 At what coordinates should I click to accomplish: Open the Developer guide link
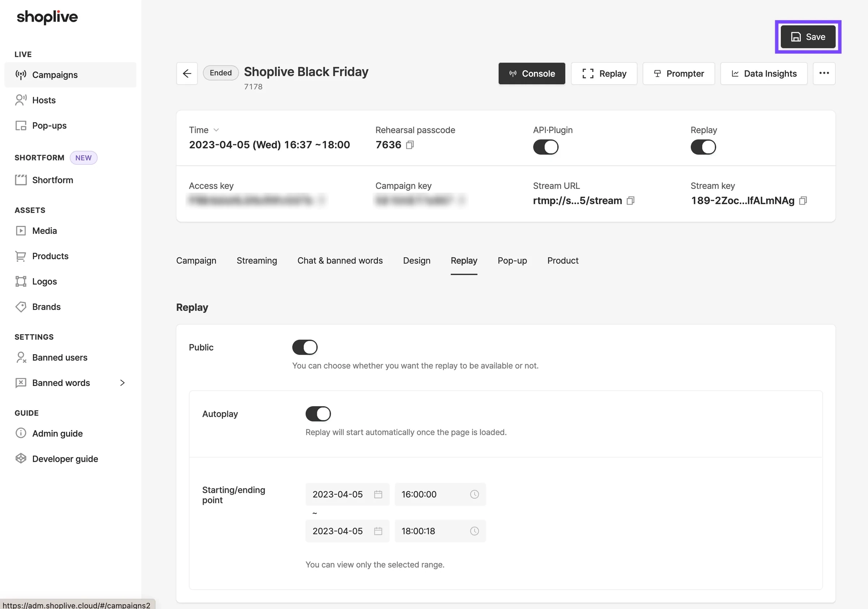[70, 459]
